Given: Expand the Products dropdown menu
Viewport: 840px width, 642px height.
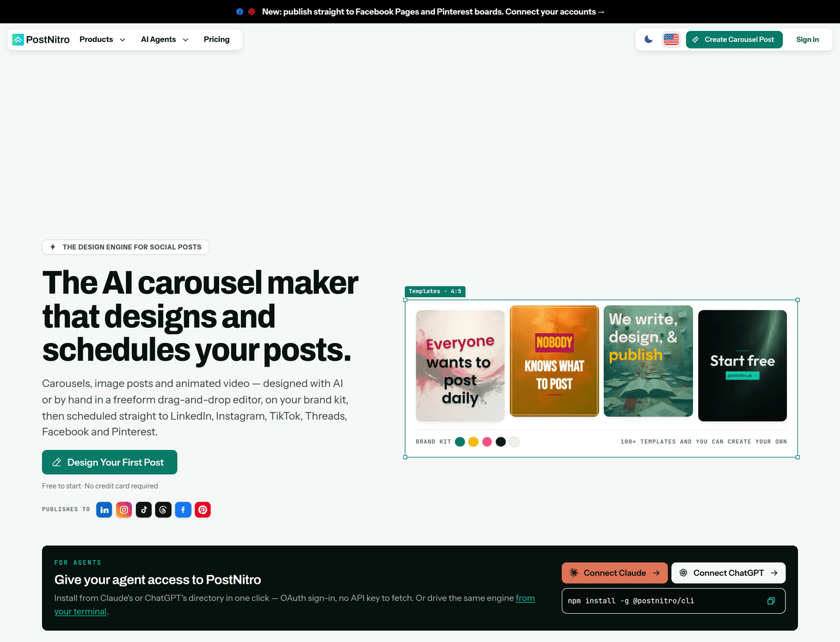Looking at the screenshot, I should click(x=102, y=39).
